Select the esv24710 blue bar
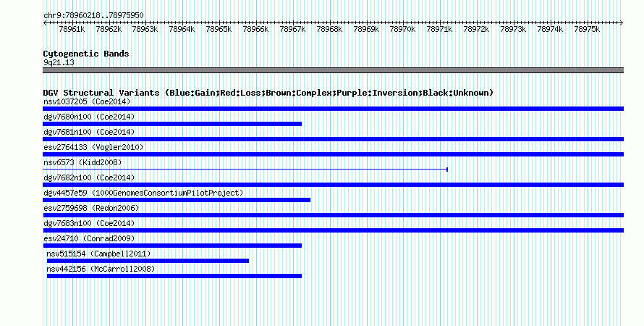 click(172, 246)
